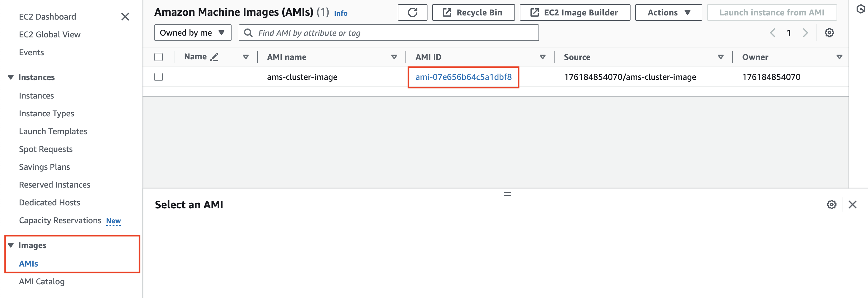Open Dedicated Hosts page
The image size is (868, 298).
[x=50, y=202]
